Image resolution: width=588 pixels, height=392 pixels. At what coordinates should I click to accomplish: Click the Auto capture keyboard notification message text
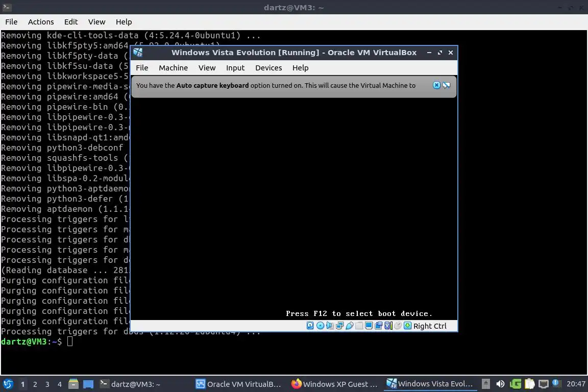276,86
